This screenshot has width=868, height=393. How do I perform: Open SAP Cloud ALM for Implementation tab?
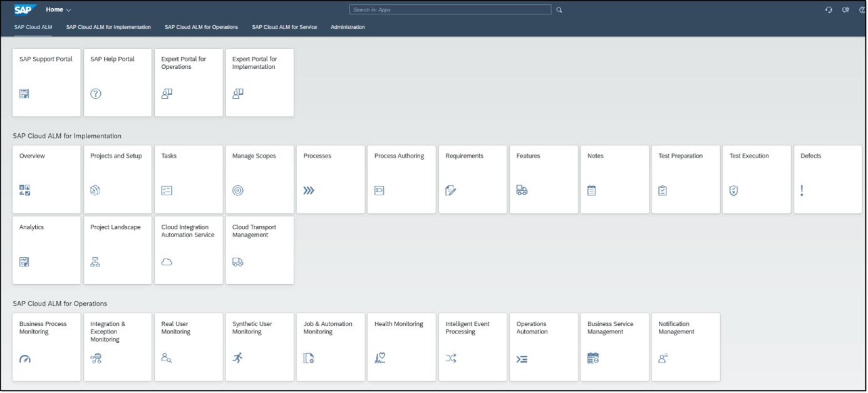(x=108, y=27)
